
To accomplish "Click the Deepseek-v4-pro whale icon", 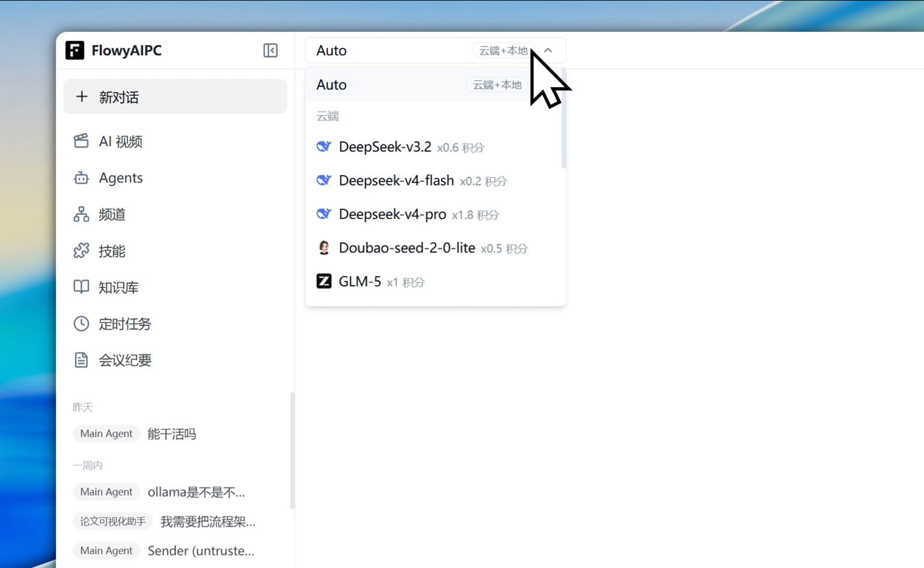I will 324,214.
